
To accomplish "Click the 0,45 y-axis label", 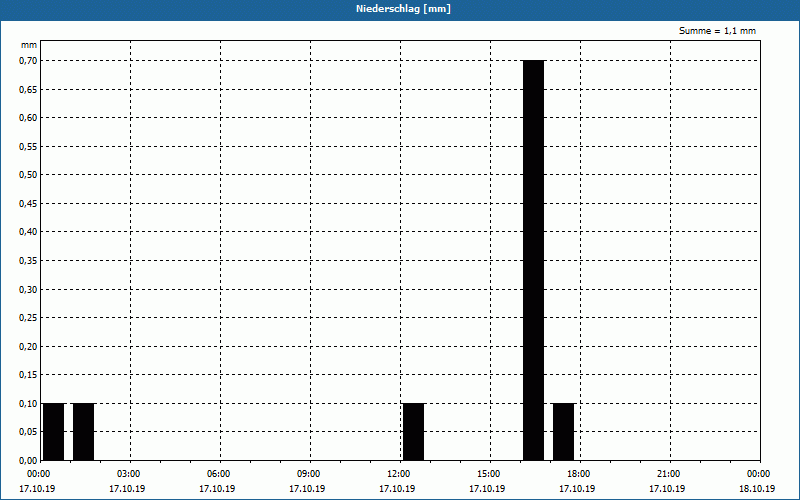I will (28, 204).
